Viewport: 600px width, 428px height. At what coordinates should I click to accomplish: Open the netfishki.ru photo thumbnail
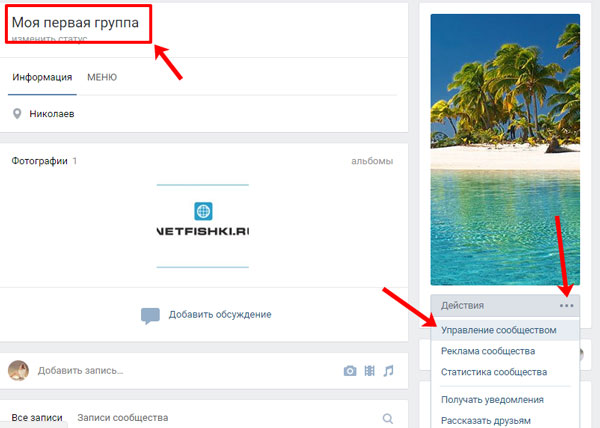coord(203,226)
